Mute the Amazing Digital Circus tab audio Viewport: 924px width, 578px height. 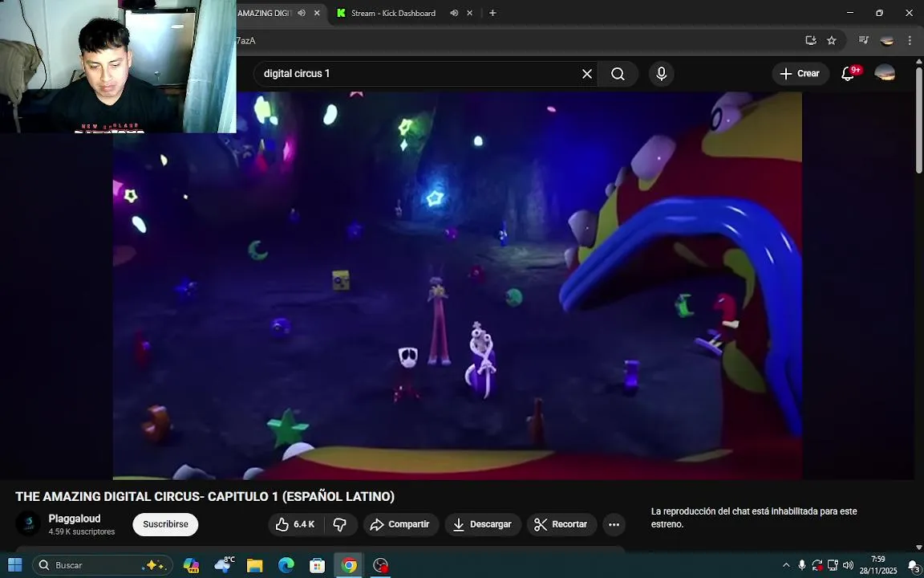pos(301,13)
